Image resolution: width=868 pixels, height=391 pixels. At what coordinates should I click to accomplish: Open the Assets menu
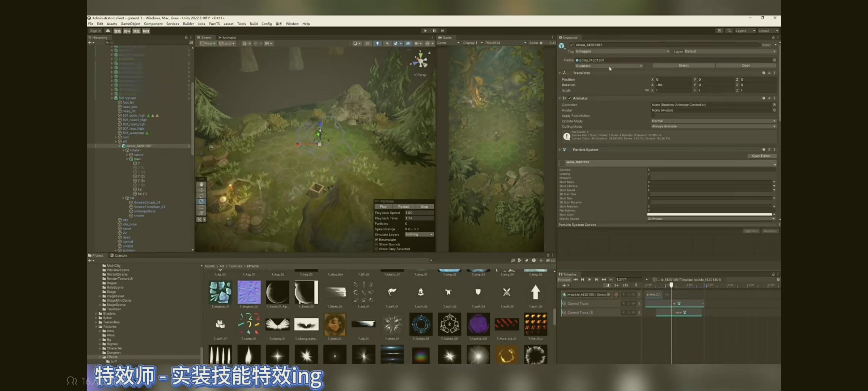[112, 24]
